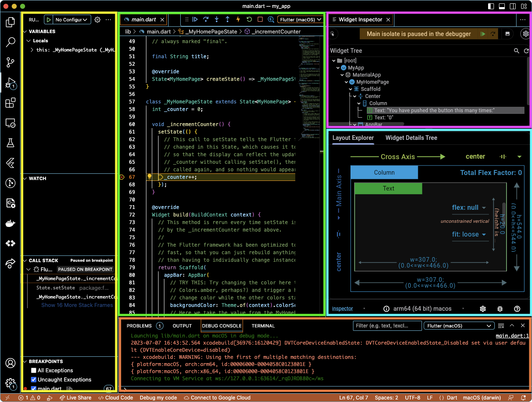Open the Extensions view
Screen dimensions: 532x402
[10, 103]
